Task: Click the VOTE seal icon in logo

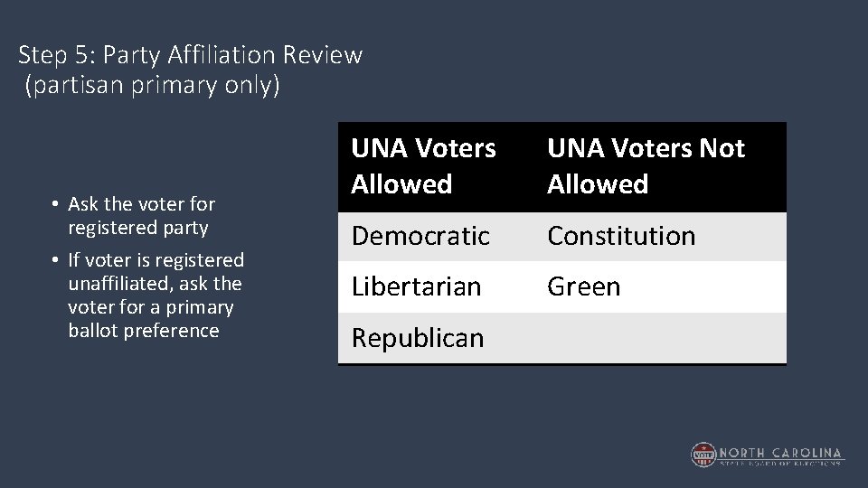Action: coord(704,455)
